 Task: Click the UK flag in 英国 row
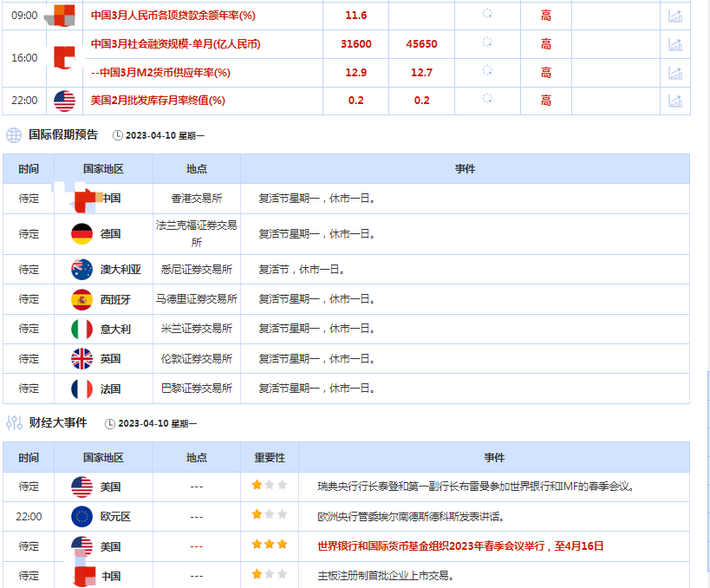tap(81, 359)
